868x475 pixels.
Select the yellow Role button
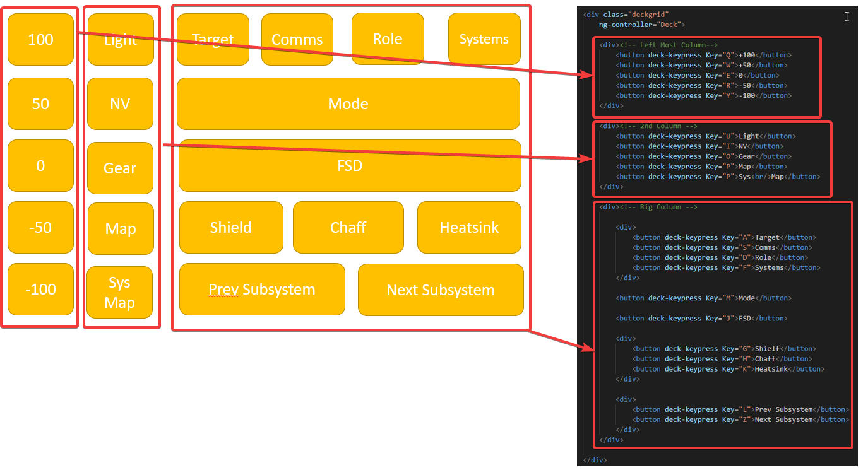coord(388,38)
